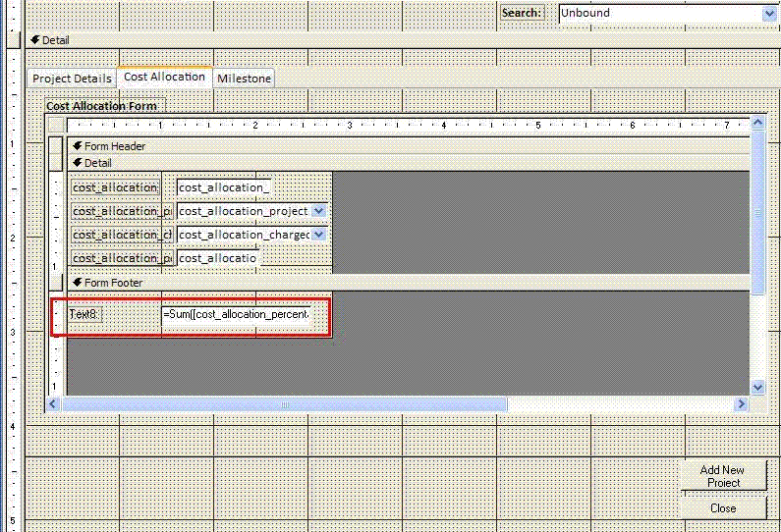Select the Text8 label control
Screen dimensions: 781x532
[x=84, y=314]
